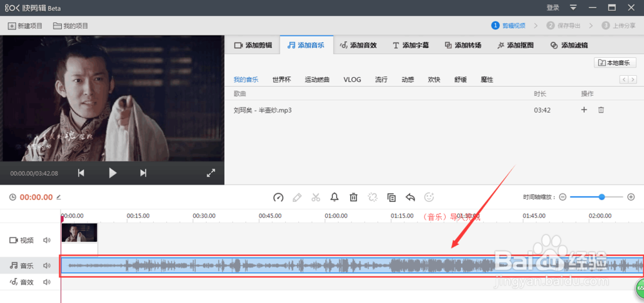
Task: Mute the 视频 video track
Action: [x=47, y=240]
